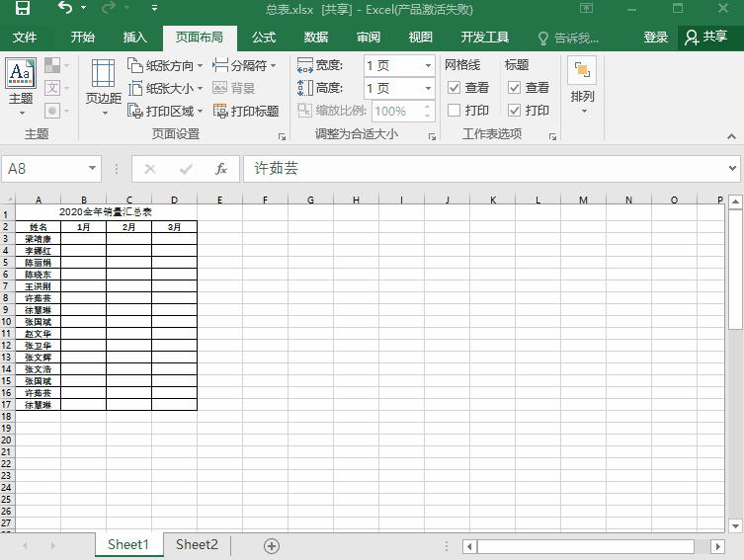Click the Save icon in the quick access toolbar
744x560 pixels.
[x=23, y=8]
